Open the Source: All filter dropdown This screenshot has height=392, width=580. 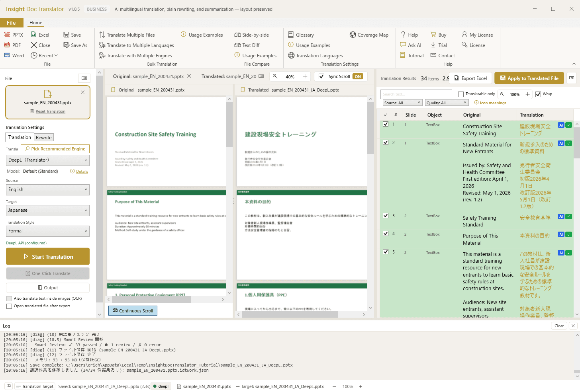(x=402, y=103)
